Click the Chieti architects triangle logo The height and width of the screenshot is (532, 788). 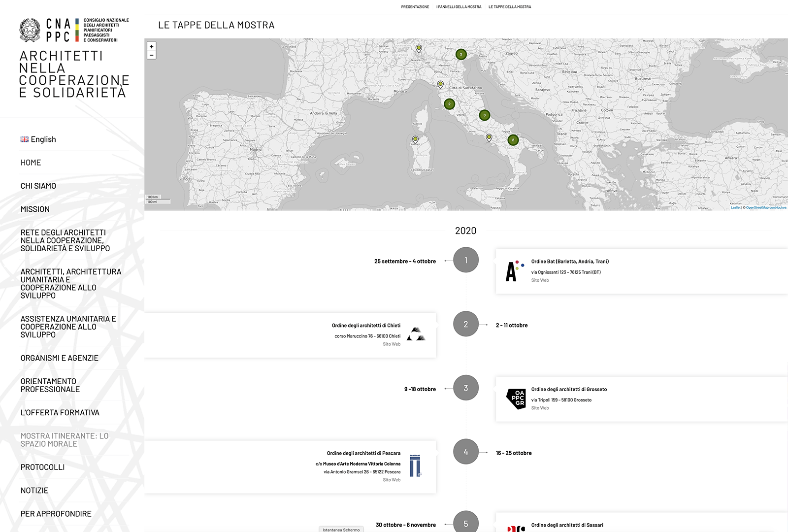click(x=416, y=334)
